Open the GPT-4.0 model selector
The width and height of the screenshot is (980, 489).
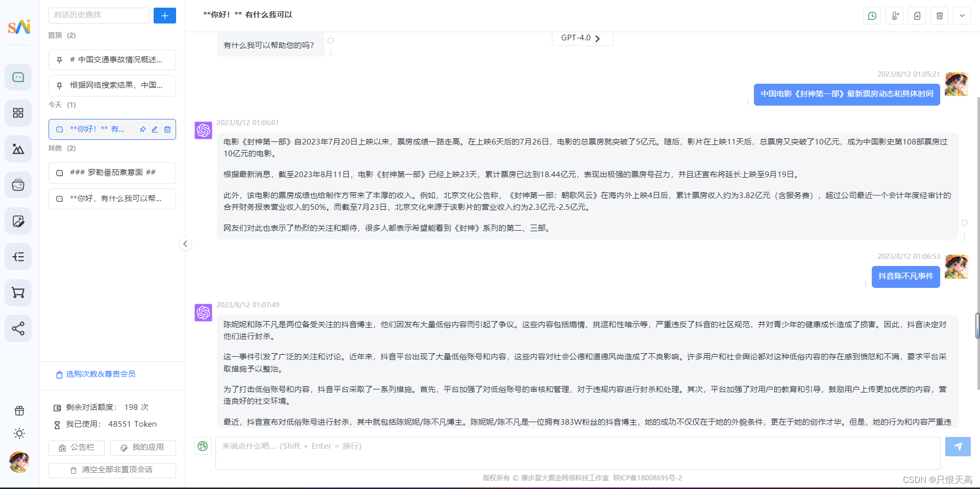click(582, 38)
